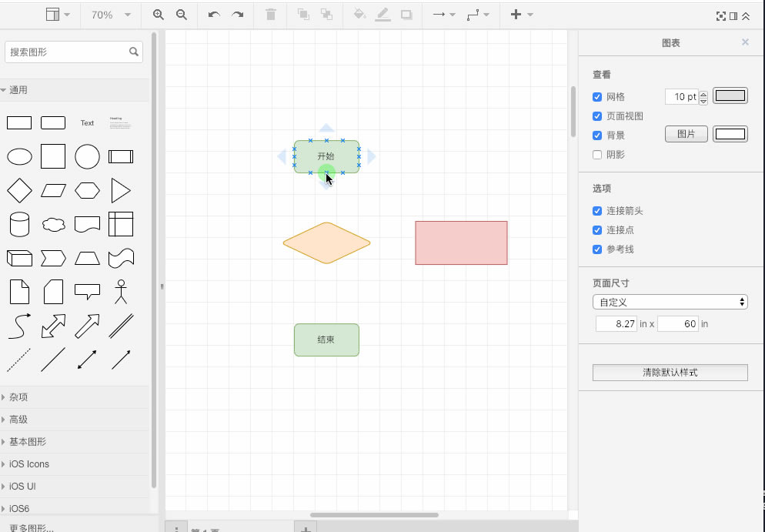This screenshot has width=765, height=532.
Task: Click the 清除默认样式 button
Action: point(670,373)
